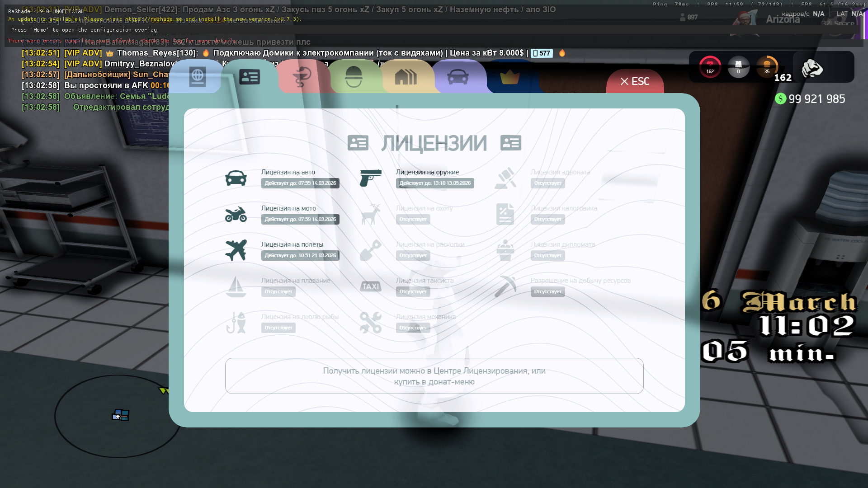The height and width of the screenshot is (488, 868).
Task: Click the wrench mechanic license icon
Action: (x=371, y=323)
